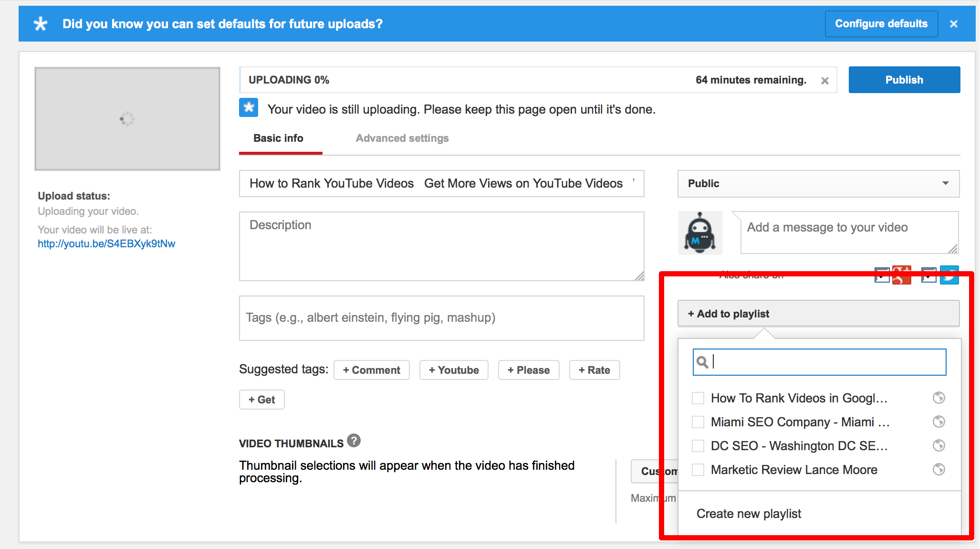Click the Create new playlist option

(748, 513)
